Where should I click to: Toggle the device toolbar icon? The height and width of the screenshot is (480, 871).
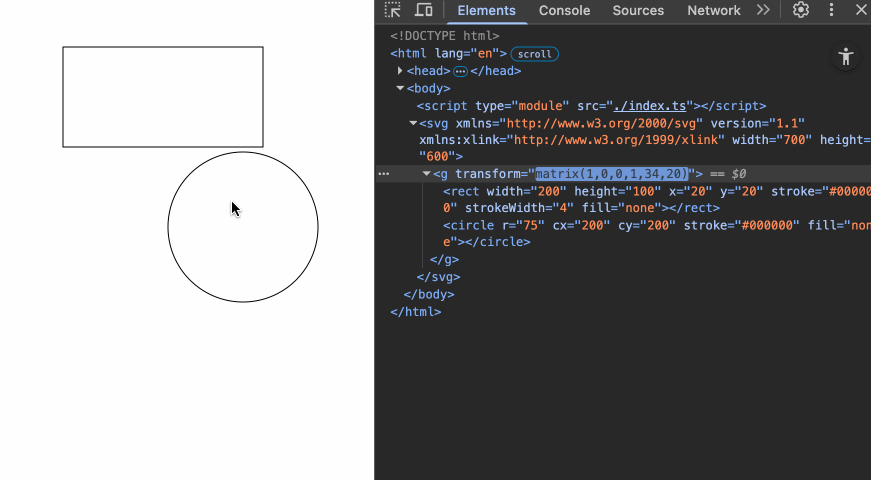coord(424,10)
